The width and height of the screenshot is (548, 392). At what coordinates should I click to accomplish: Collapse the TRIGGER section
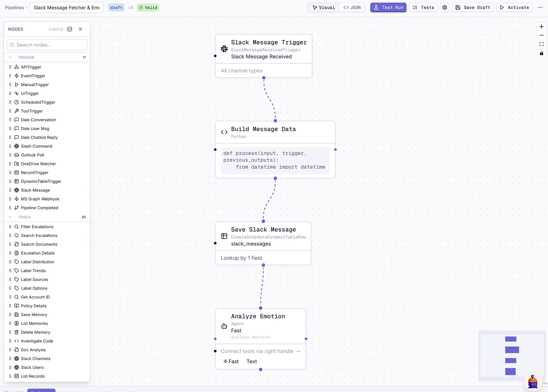click(10, 58)
